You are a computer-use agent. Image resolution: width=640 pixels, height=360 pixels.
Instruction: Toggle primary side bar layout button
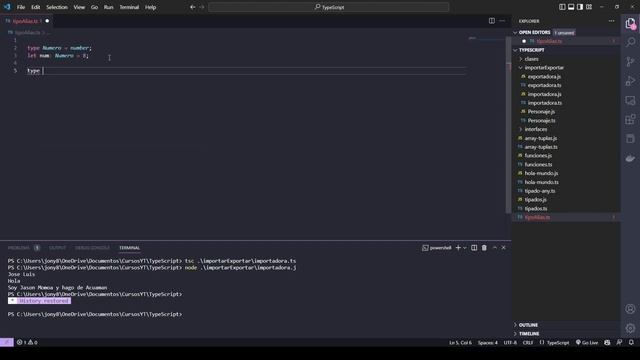[x=562, y=7]
